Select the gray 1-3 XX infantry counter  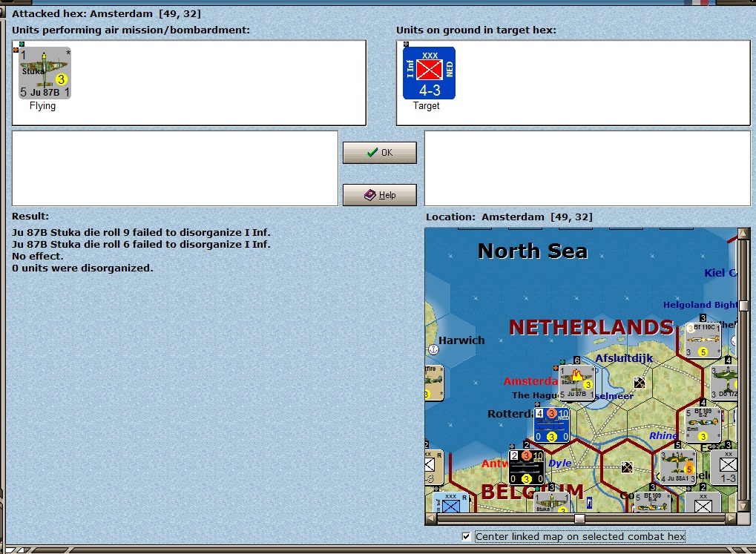tap(724, 466)
